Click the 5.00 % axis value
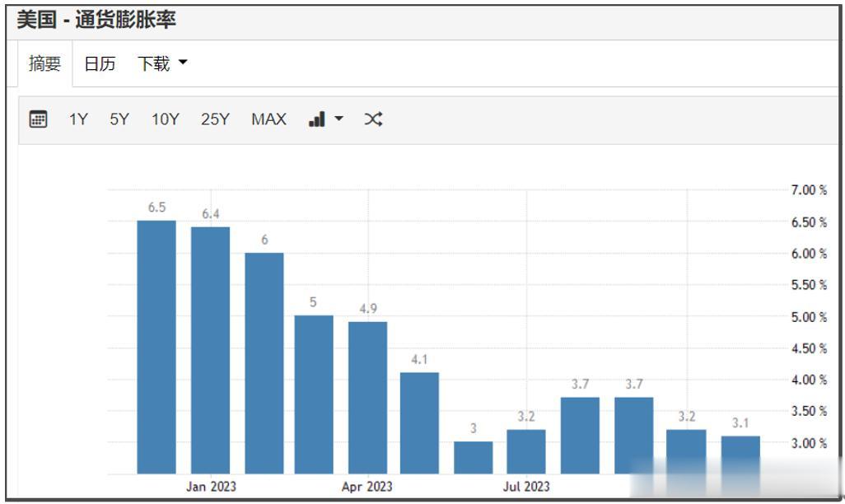Image resolution: width=845 pixels, height=504 pixels. pos(809,317)
